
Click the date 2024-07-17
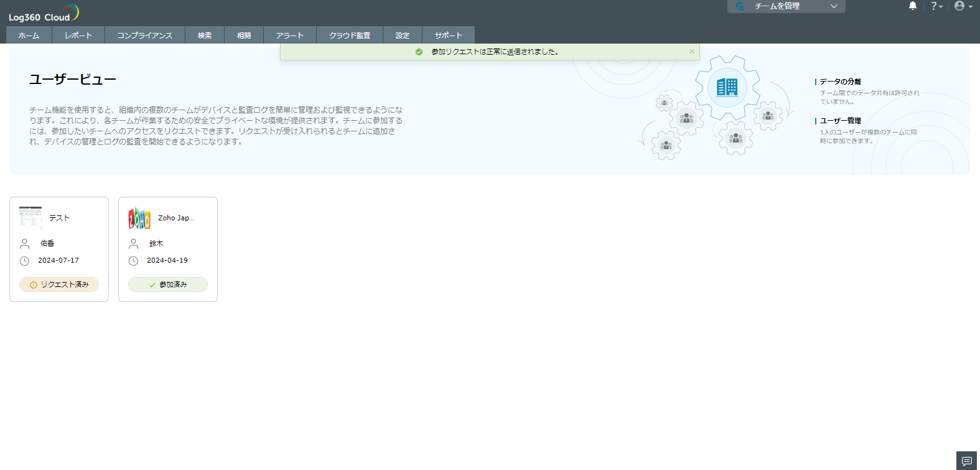[x=58, y=260]
